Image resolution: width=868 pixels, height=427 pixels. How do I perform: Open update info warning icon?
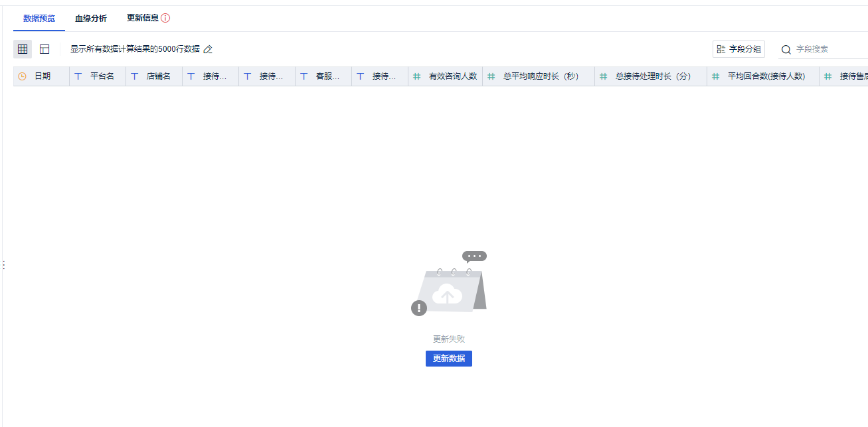tap(165, 18)
